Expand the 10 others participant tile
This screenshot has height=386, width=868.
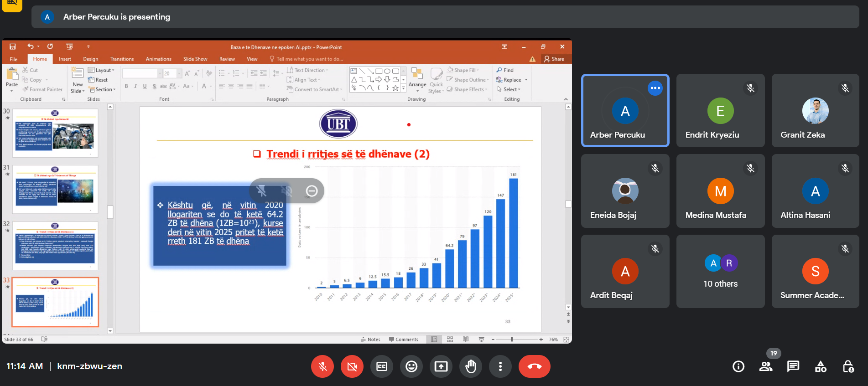[x=720, y=272]
